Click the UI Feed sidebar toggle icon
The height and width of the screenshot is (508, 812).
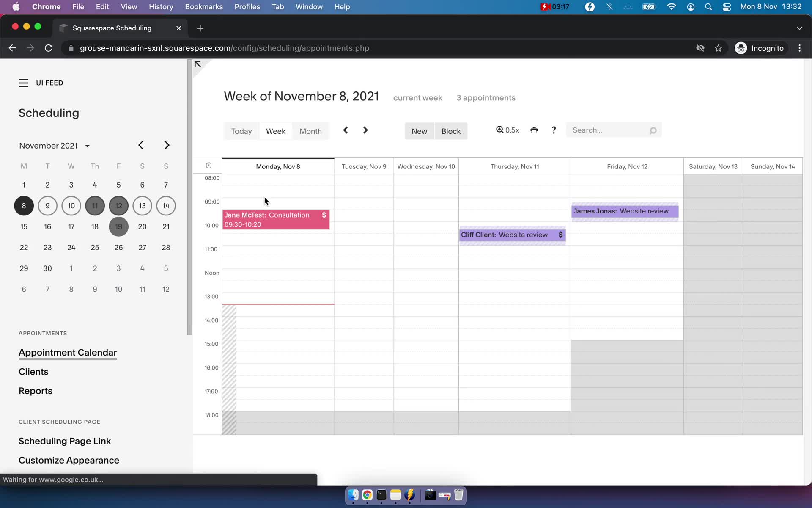pyautogui.click(x=23, y=83)
